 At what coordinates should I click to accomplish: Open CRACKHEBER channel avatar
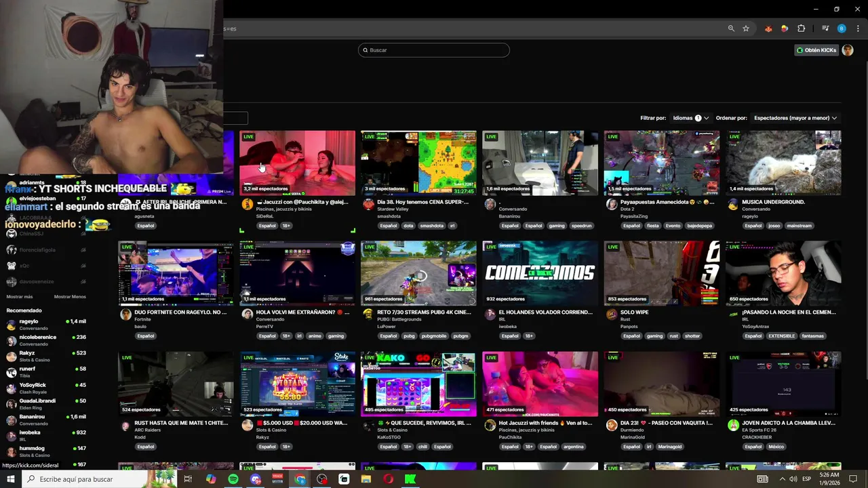coord(733,425)
